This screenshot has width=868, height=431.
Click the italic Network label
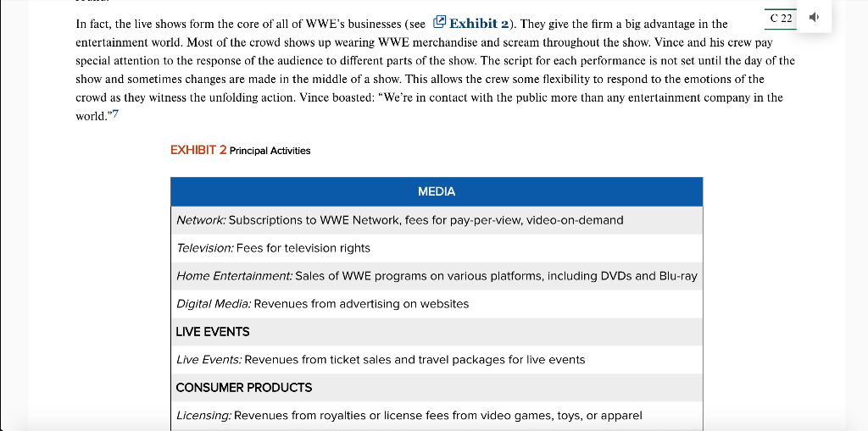click(201, 220)
